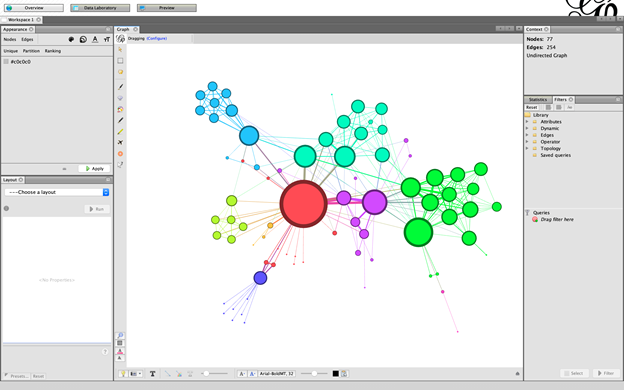Expand the Edges filter folder
The height and width of the screenshot is (390, 624).
[527, 135]
